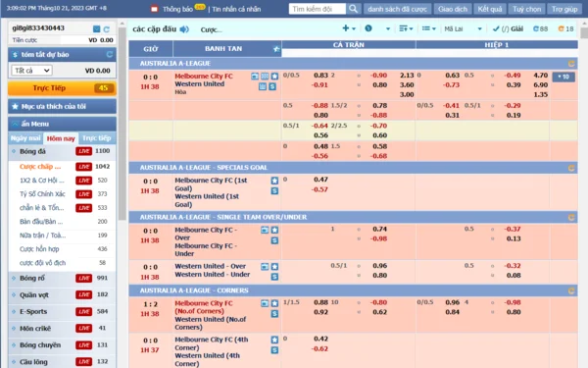Open the score table icon beside Western United main match

(263, 86)
